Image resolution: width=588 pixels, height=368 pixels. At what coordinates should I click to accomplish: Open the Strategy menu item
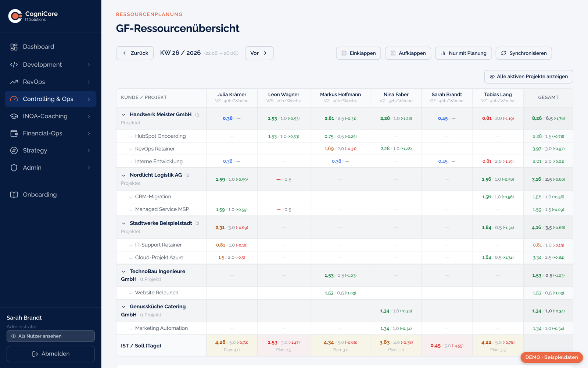[x=51, y=151]
